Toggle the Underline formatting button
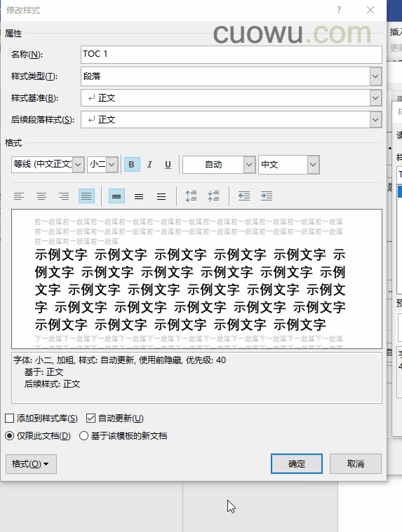 point(168,165)
